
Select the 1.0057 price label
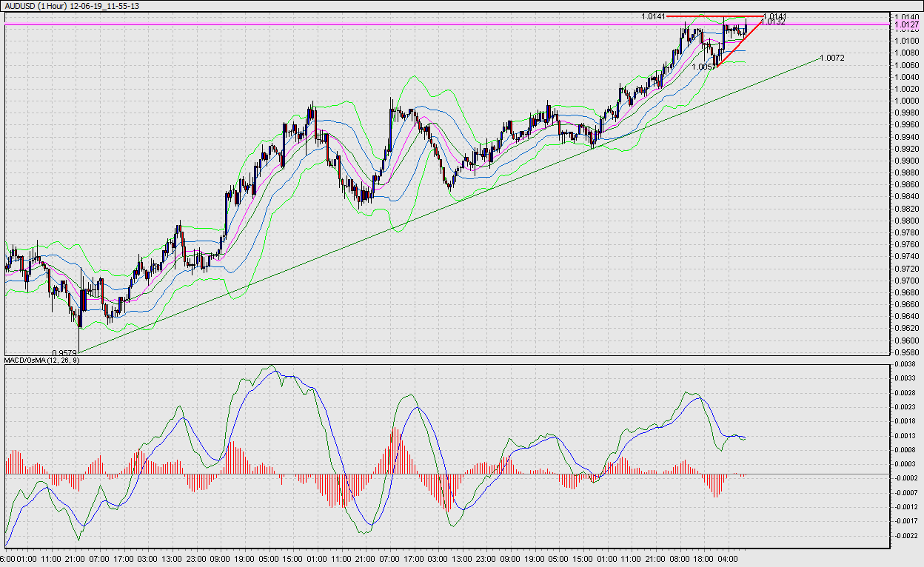[x=703, y=67]
